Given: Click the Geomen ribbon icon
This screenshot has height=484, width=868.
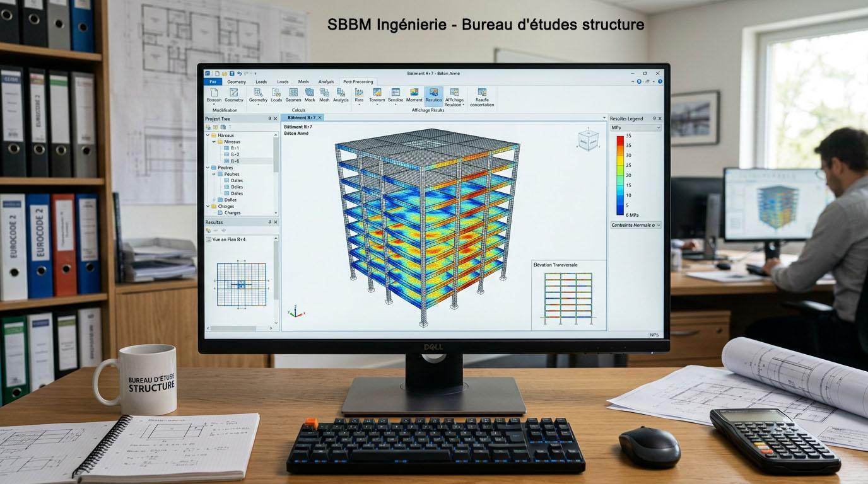Looking at the screenshot, I should (x=293, y=92).
